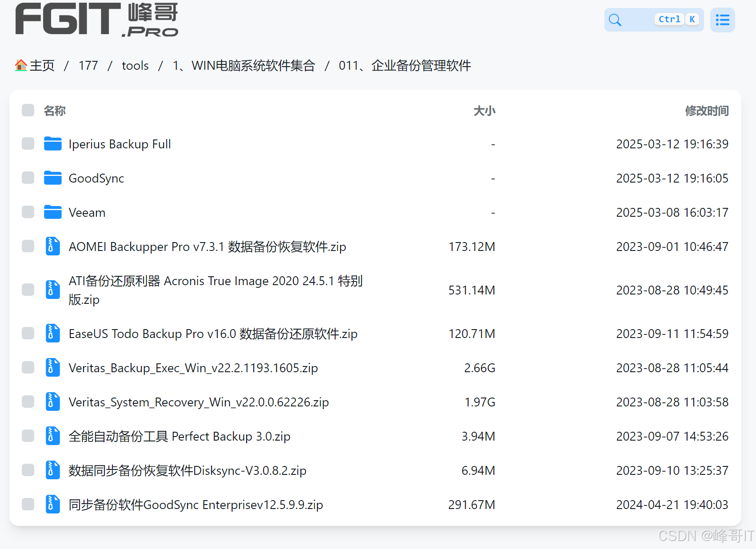
Task: Sort by 名称 column header
Action: point(55,111)
